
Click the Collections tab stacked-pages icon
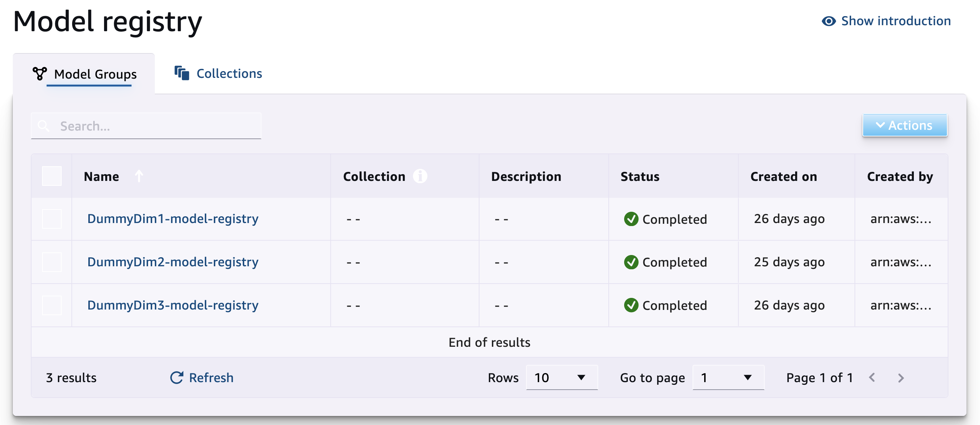tap(182, 73)
